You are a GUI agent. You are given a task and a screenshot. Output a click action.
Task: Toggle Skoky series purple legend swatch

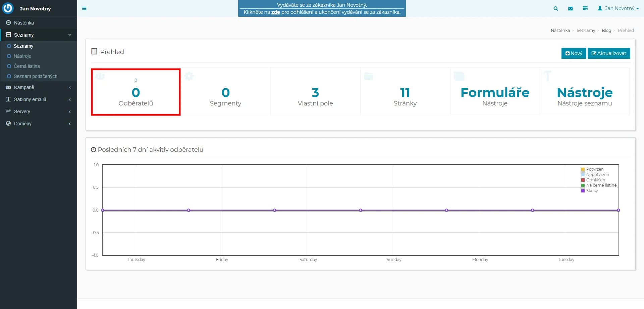click(x=583, y=191)
